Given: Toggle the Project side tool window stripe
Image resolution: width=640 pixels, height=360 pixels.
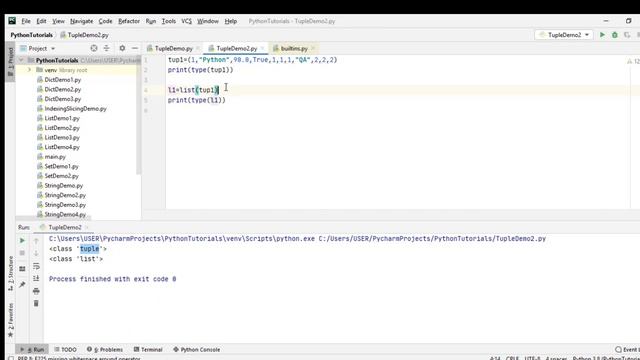Looking at the screenshot, I should point(11,62).
